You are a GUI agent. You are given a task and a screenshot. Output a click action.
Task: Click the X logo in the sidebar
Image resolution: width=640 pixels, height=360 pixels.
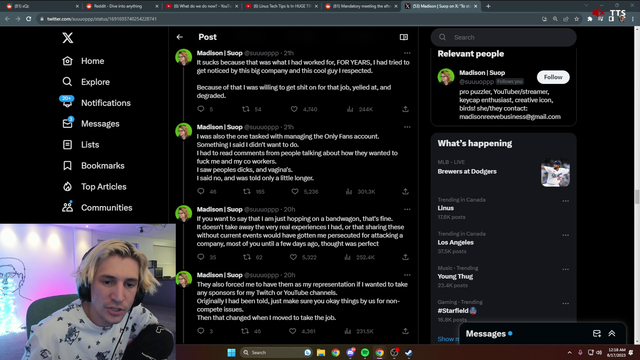[68, 38]
